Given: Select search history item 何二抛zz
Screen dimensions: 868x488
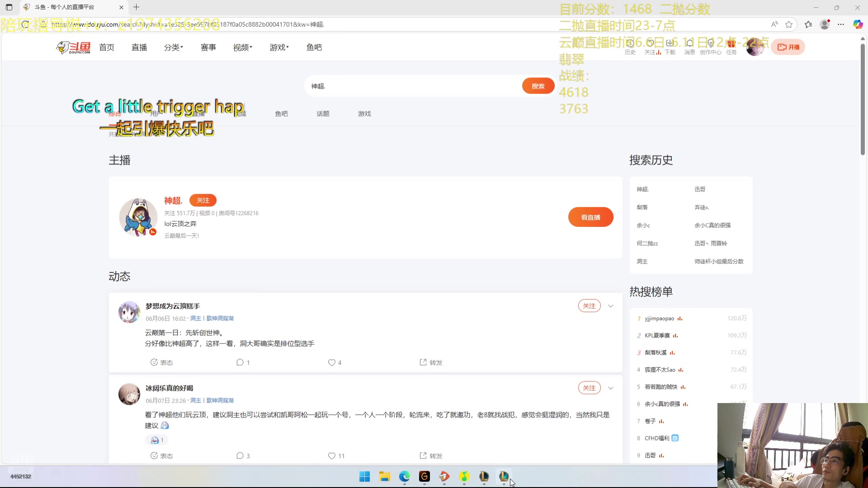Looking at the screenshot, I should 647,244.
